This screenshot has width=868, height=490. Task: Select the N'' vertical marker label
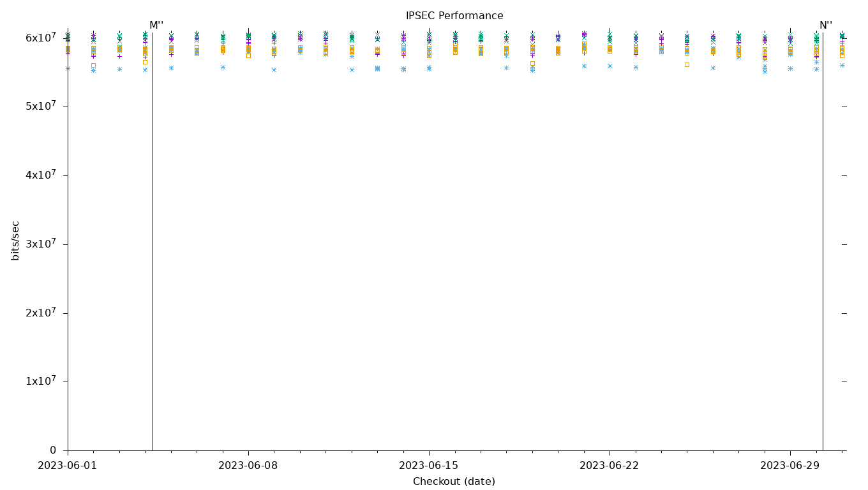point(826,26)
